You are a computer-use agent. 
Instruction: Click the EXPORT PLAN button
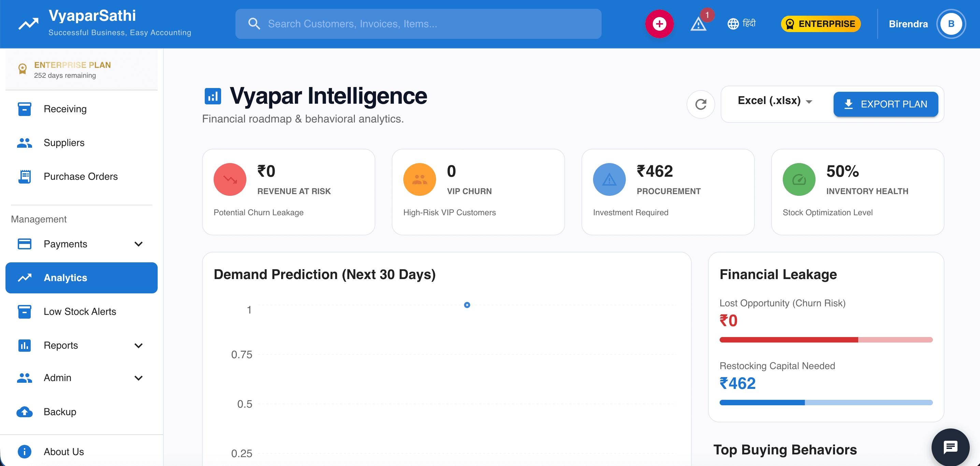click(x=886, y=104)
